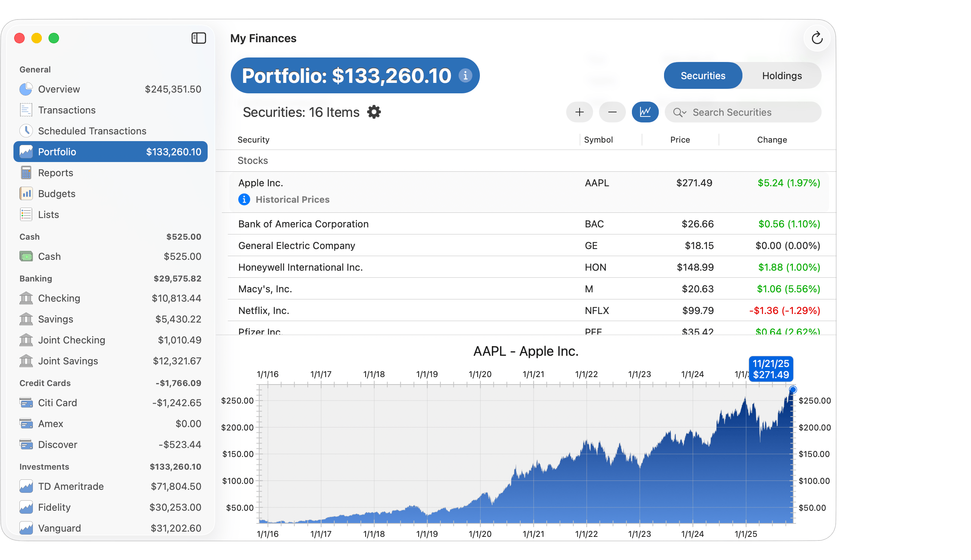Open securities settings gear

point(373,112)
